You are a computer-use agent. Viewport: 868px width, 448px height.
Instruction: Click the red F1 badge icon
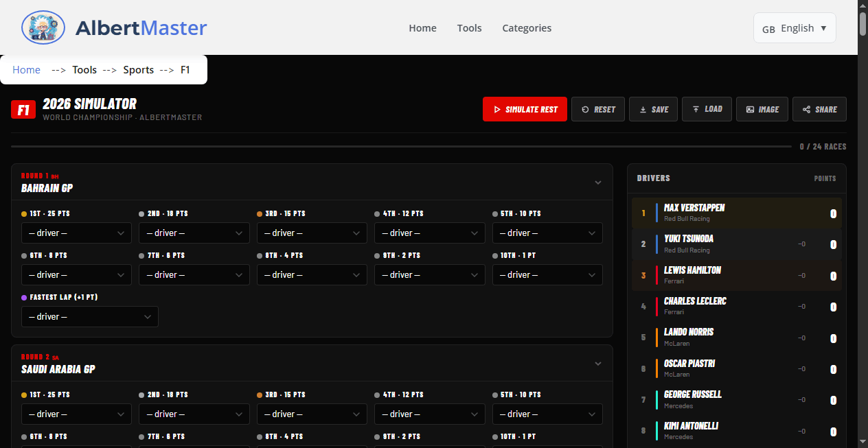coord(23,109)
